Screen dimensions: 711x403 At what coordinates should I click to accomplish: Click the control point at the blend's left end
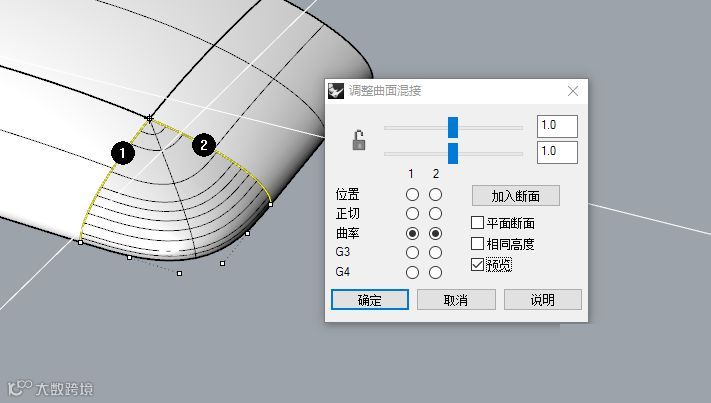(80, 243)
